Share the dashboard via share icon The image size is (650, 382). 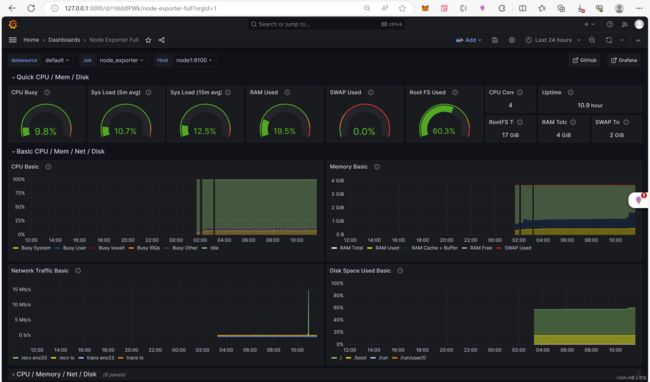(x=162, y=40)
